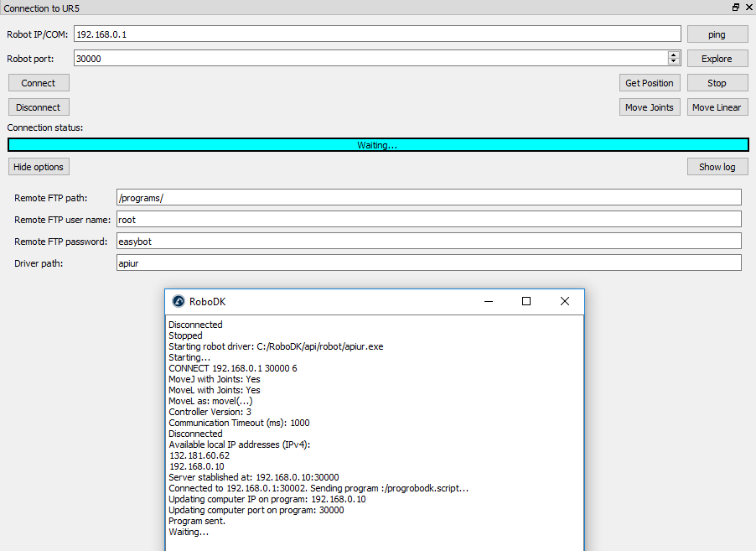756x551 pixels.
Task: Click Move Linear button
Action: 717,107
